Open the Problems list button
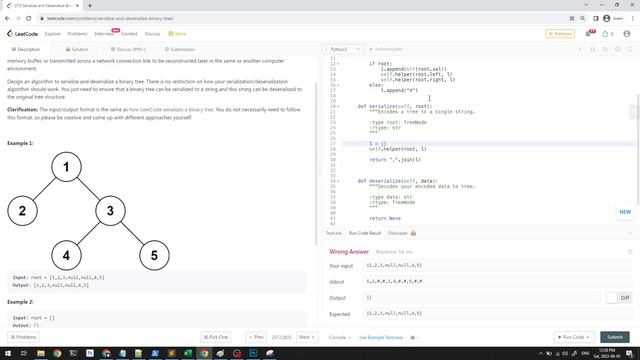640x360 pixels. coord(24,337)
